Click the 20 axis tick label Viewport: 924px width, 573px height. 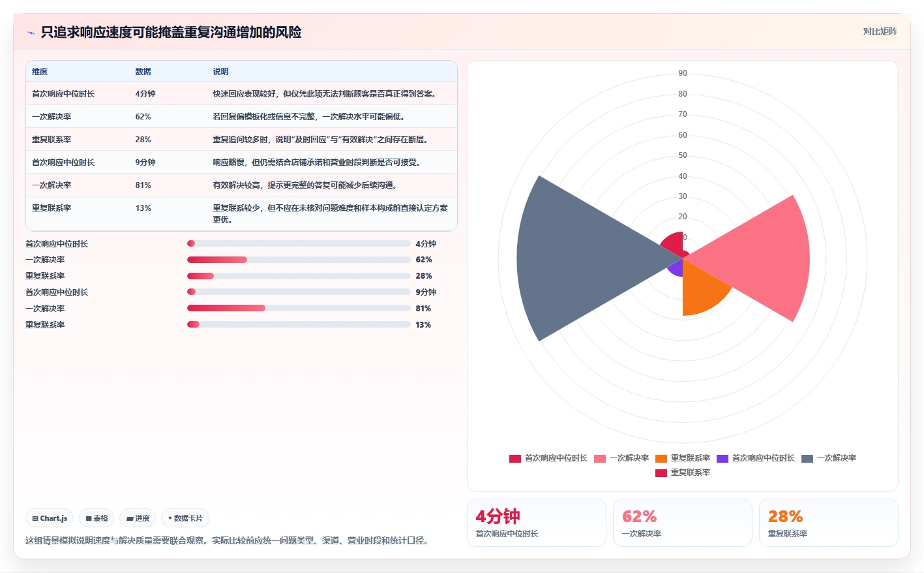click(x=683, y=217)
